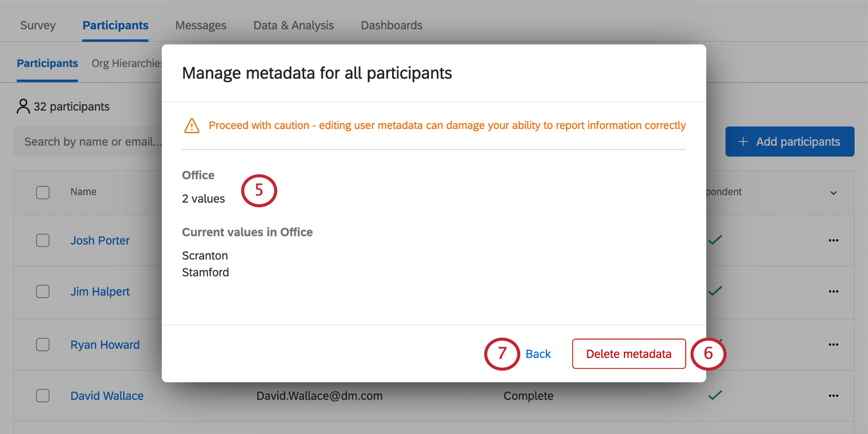The image size is (868, 434).
Task: Click the three-dot menu for Josh Porter
Action: click(833, 240)
